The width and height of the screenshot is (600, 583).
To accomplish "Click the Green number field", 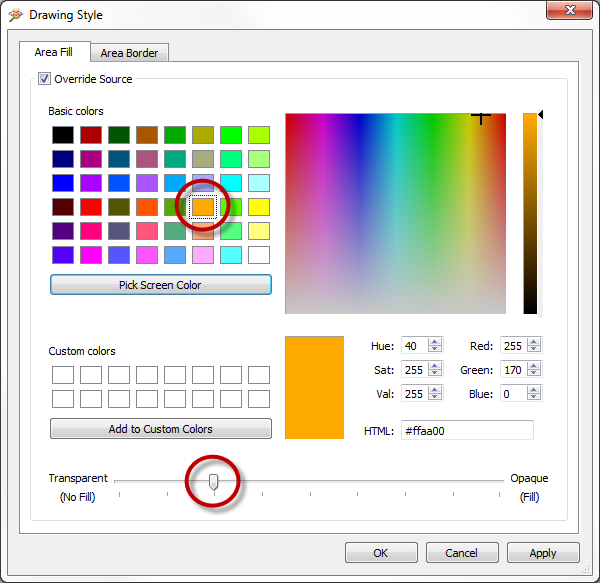I will click(514, 370).
